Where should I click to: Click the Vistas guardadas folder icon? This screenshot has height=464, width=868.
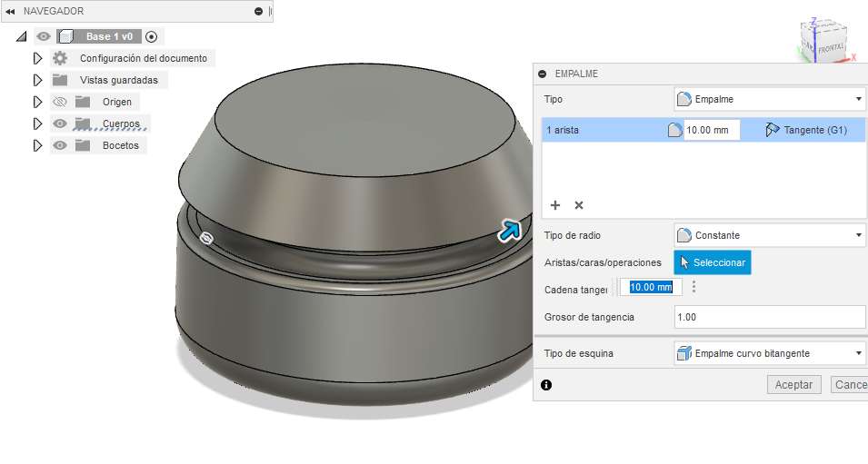coord(60,80)
